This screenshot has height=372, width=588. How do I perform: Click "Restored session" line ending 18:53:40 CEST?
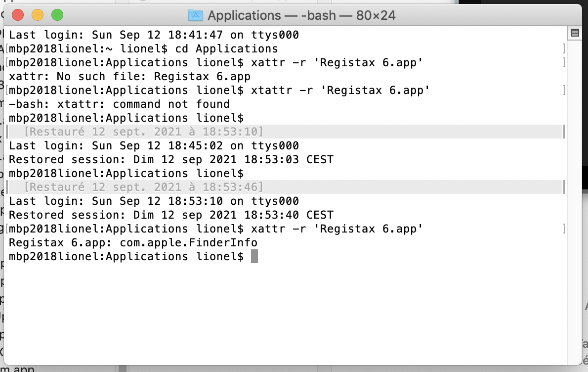171,215
